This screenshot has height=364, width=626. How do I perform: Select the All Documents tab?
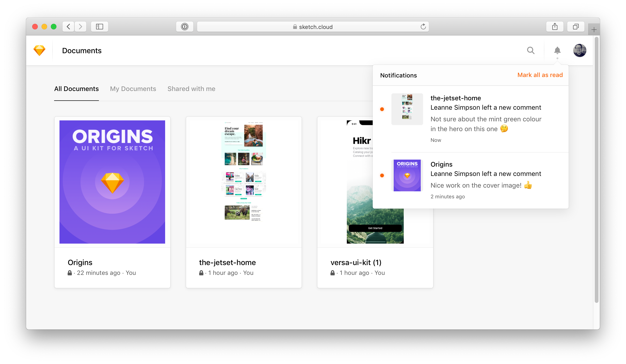(76, 89)
